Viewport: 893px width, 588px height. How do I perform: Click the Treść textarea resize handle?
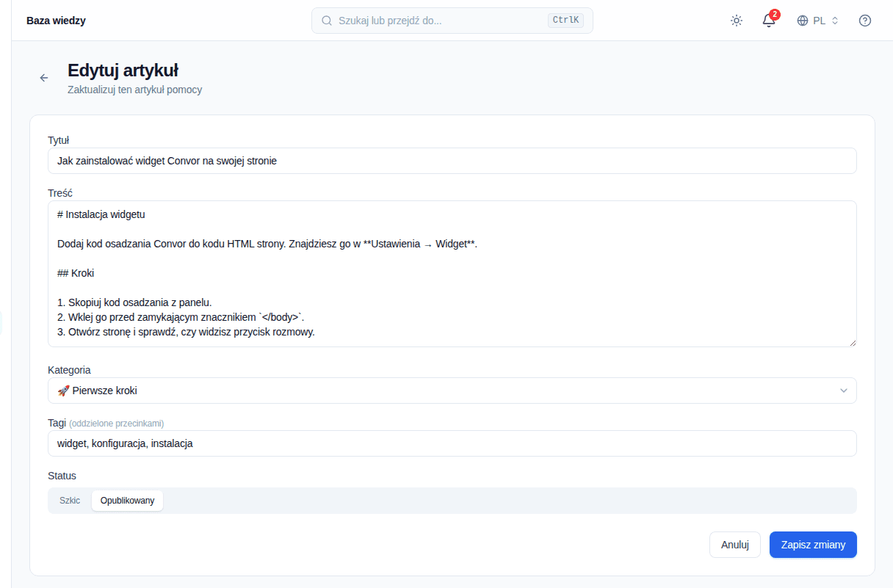[x=853, y=342]
